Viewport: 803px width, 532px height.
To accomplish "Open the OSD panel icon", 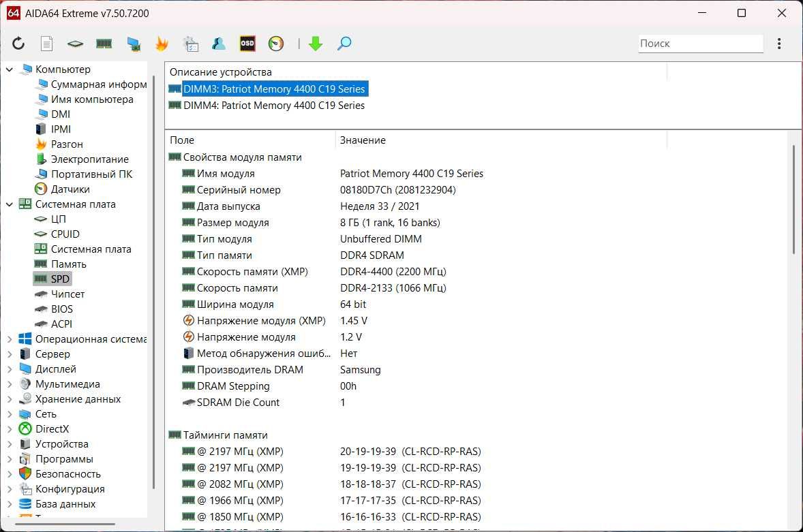I will tap(247, 44).
